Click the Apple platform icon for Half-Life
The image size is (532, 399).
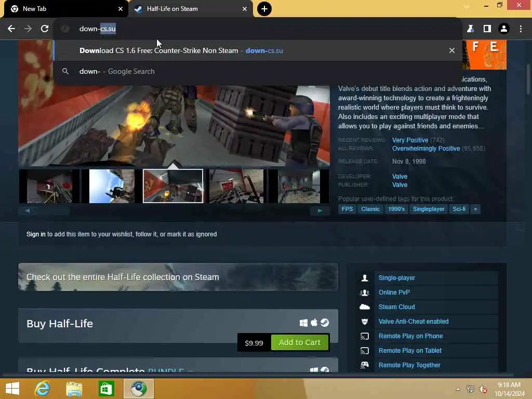coord(314,323)
